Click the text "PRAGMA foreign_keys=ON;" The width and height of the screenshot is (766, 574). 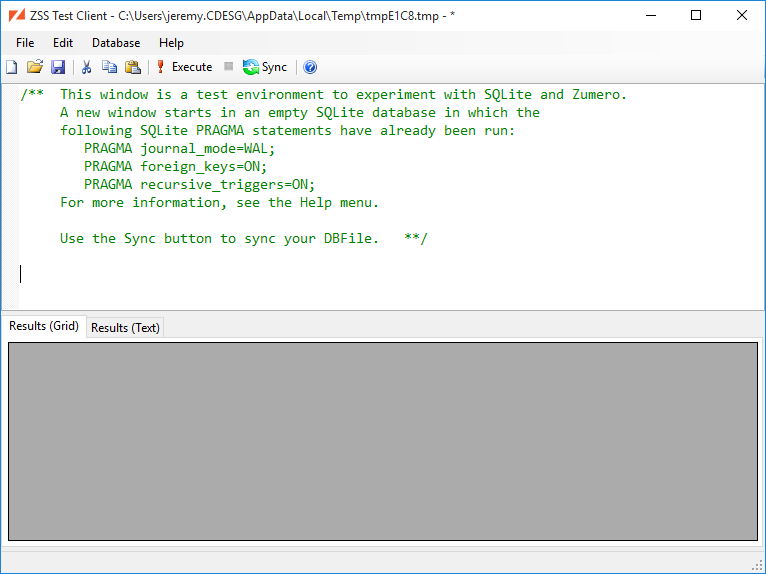[x=175, y=167]
